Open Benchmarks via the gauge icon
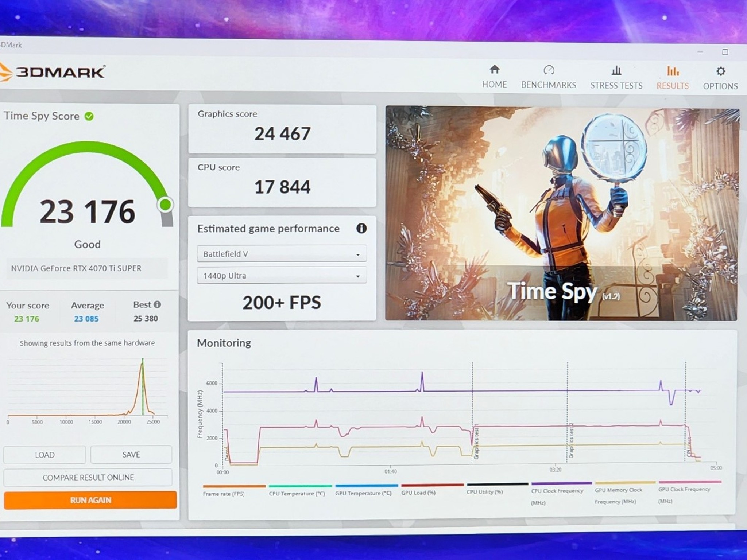Image resolution: width=747 pixels, height=560 pixels. click(549, 70)
